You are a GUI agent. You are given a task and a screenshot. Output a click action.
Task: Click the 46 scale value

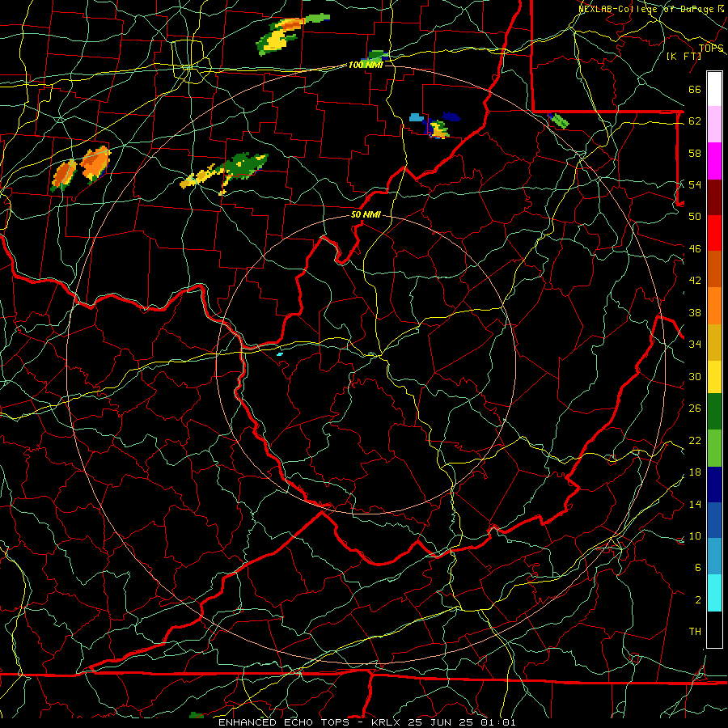pos(695,249)
